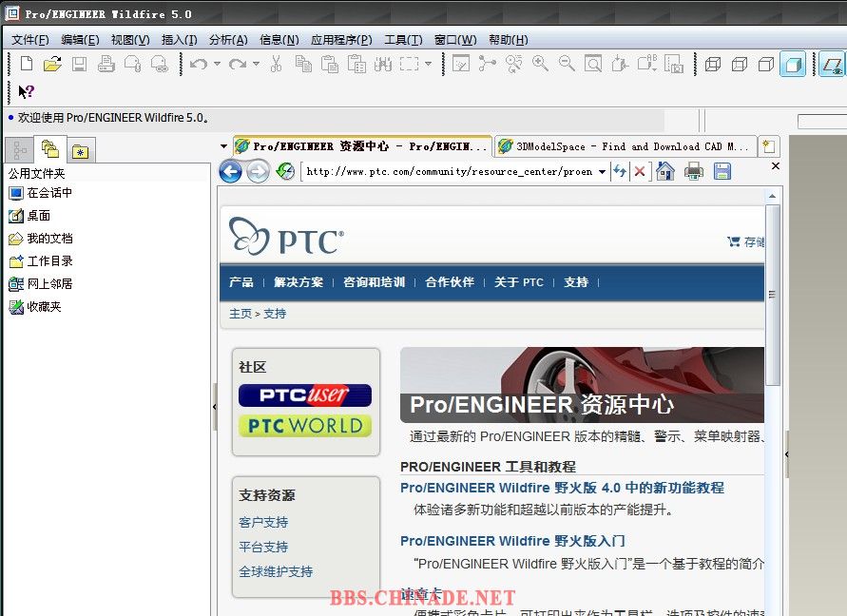Open the browser tab list dropdown arrow
Viewport: 847px width, 616px height.
tap(223, 145)
